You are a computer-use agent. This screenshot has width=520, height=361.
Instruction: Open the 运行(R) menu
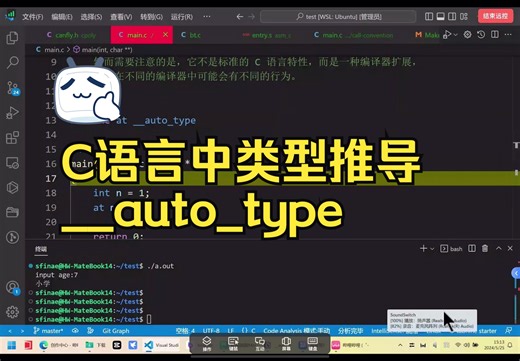[x=182, y=17]
